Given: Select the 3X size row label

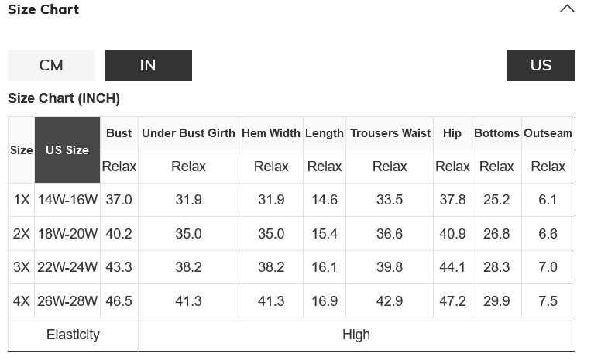Looking at the screenshot, I should [22, 267].
